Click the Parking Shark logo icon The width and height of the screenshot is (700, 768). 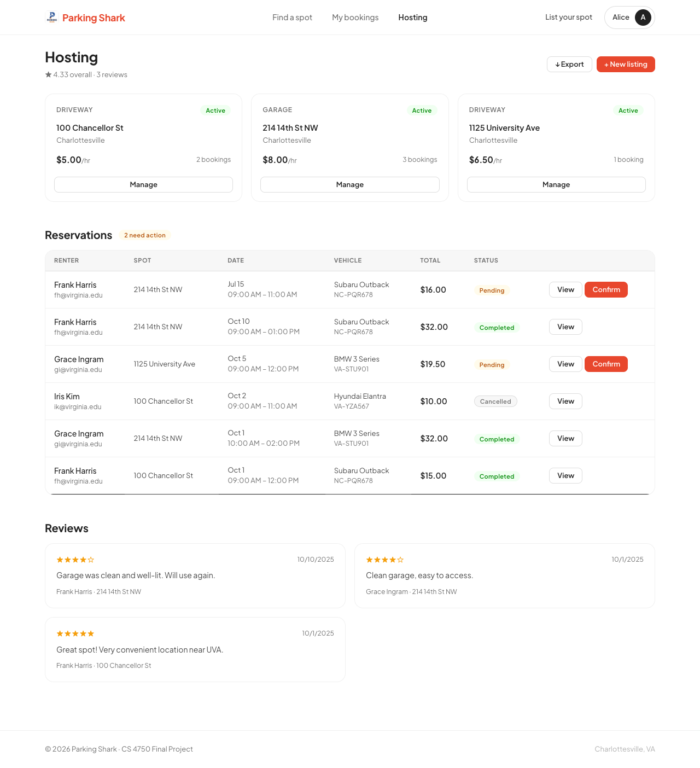pyautogui.click(x=52, y=18)
